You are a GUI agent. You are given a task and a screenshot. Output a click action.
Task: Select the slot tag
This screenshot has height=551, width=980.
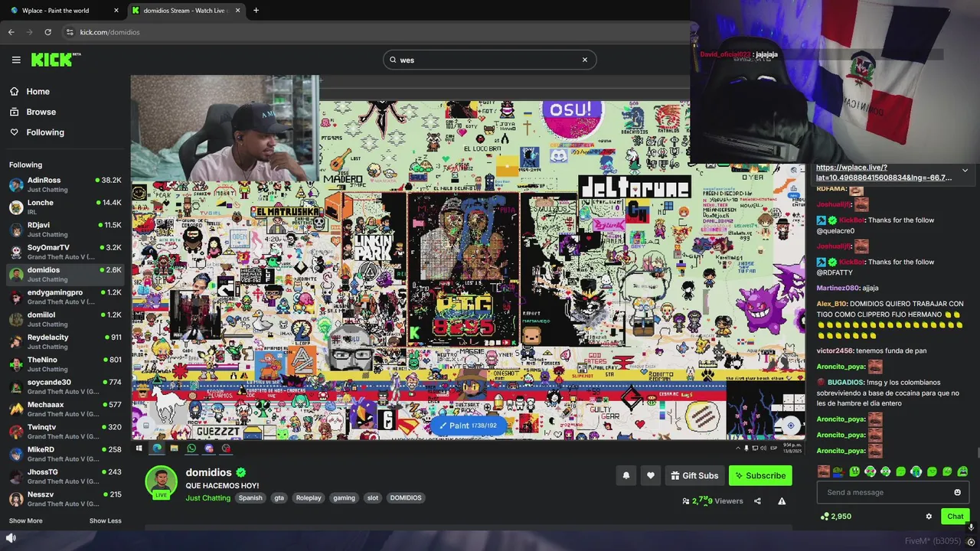[373, 498]
